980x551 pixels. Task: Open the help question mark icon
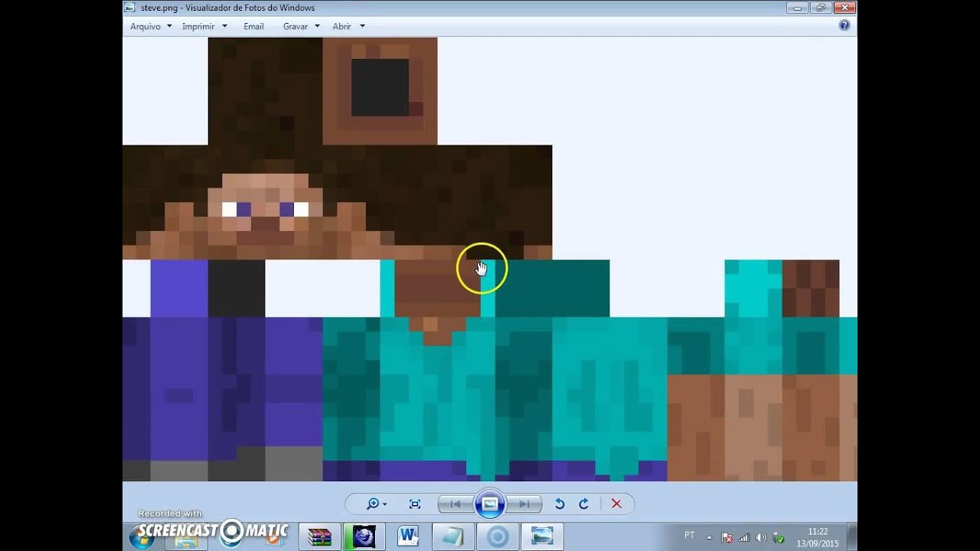coord(844,25)
